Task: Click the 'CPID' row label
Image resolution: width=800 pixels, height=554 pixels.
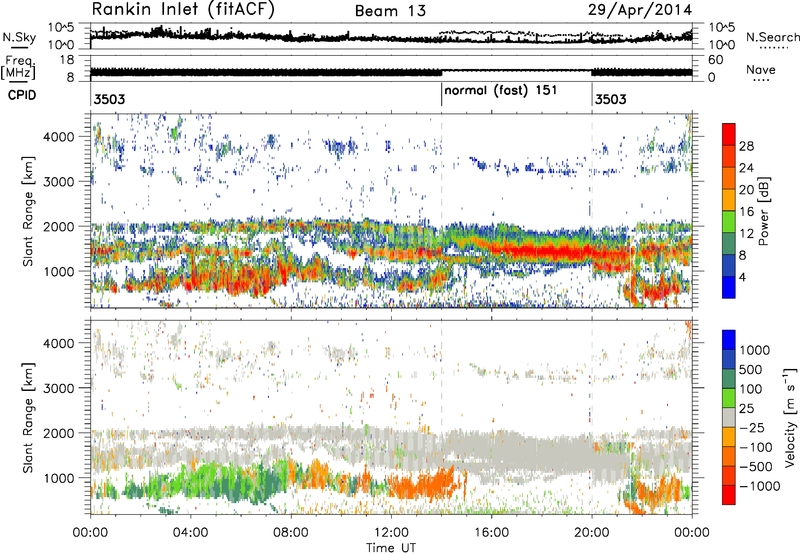Action: coord(22,95)
